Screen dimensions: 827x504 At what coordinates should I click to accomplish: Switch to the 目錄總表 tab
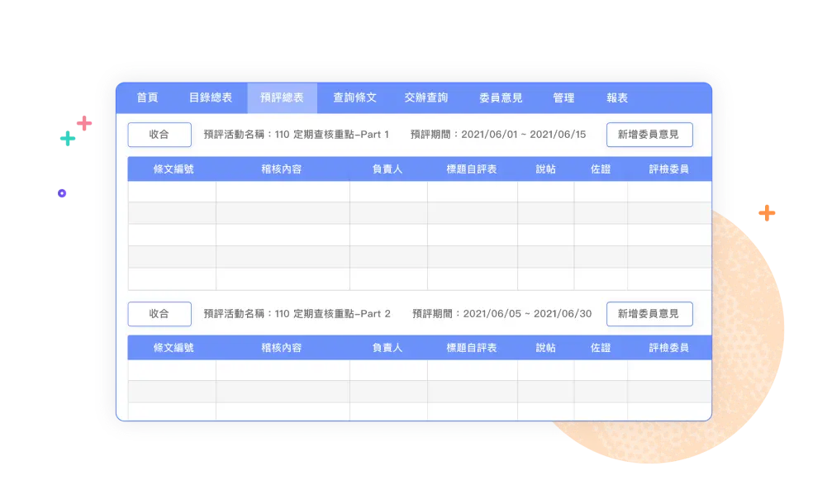click(211, 97)
